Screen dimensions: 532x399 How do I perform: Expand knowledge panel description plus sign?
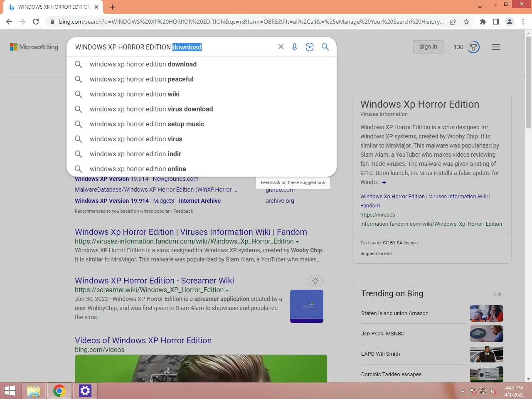click(384, 182)
